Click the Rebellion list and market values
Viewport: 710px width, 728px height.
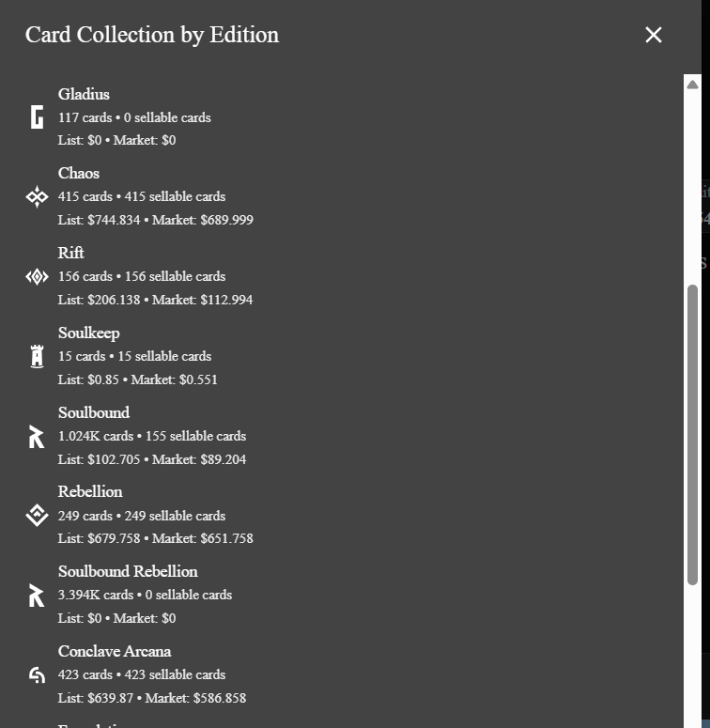pos(155,538)
